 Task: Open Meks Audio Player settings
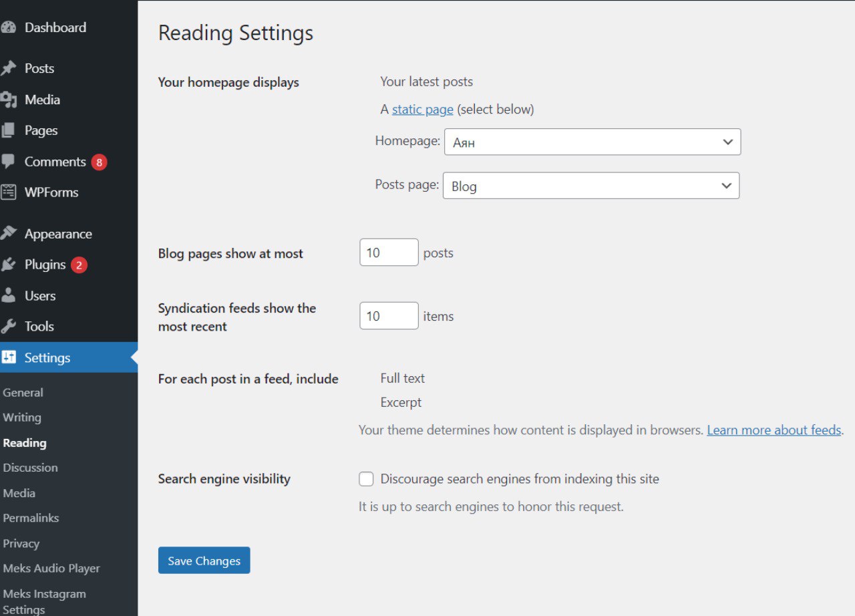tap(51, 569)
